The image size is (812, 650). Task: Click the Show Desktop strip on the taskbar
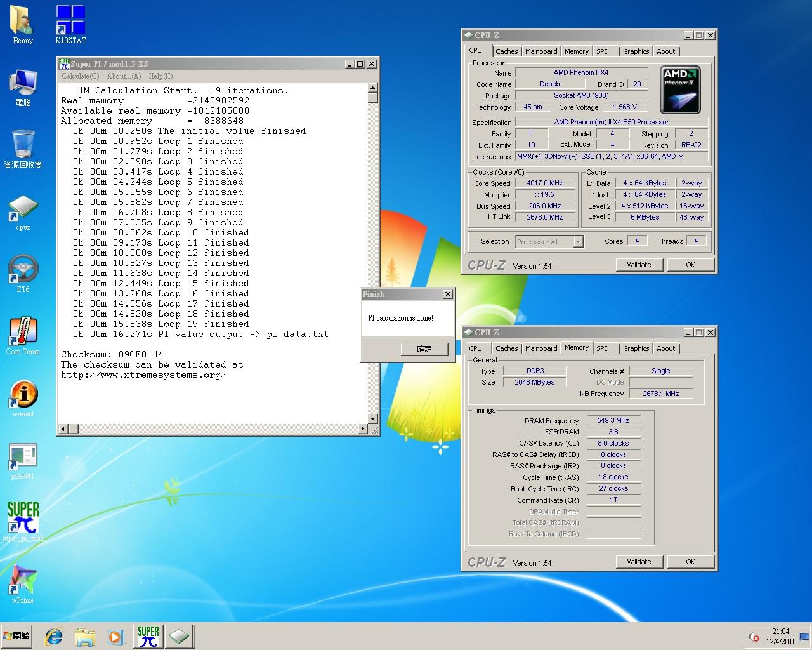[x=806, y=637]
